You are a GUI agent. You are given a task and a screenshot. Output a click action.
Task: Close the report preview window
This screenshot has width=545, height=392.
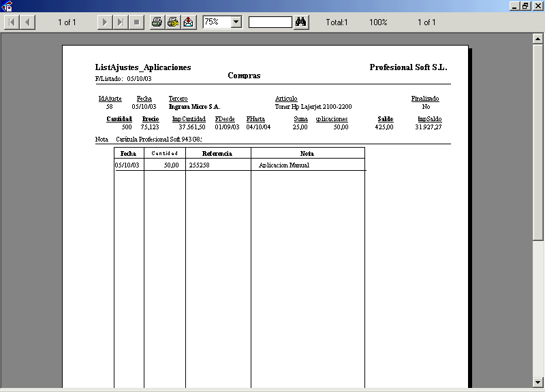pyautogui.click(x=537, y=5)
